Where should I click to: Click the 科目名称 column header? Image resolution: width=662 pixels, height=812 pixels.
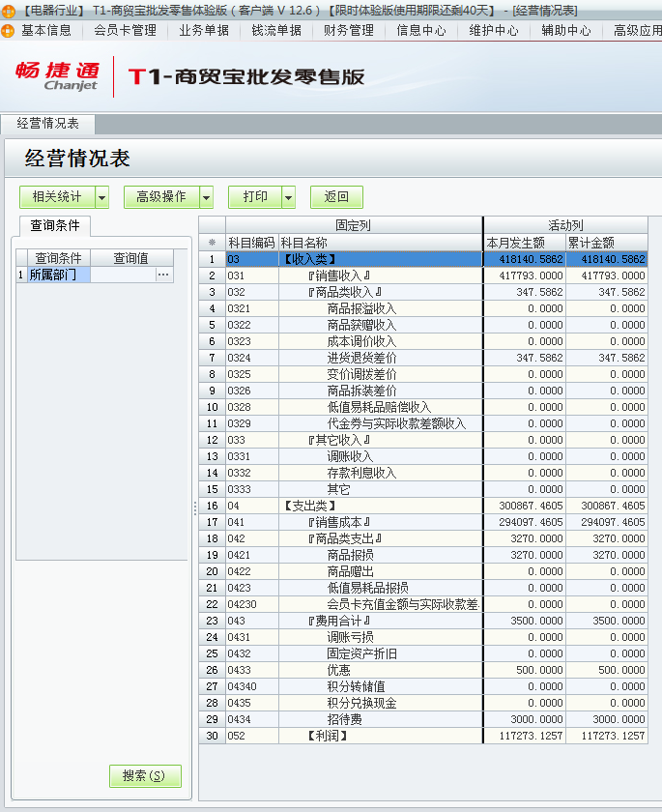(x=381, y=243)
